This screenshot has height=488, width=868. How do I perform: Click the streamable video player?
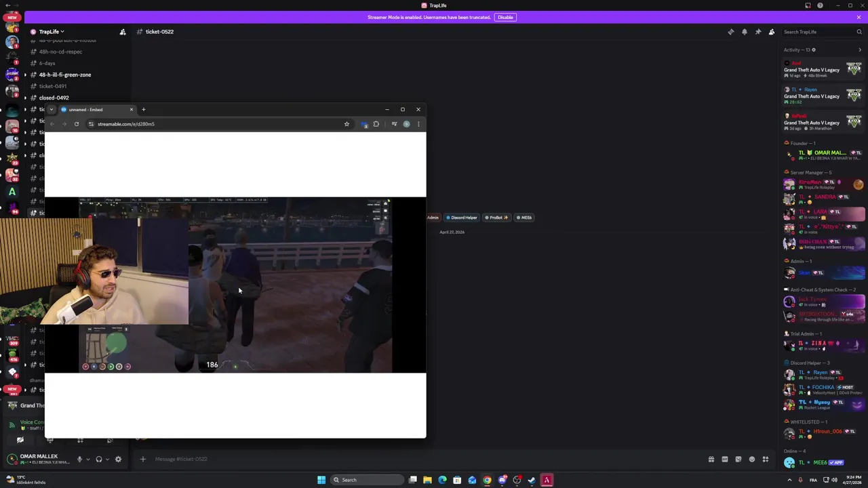[235, 285]
